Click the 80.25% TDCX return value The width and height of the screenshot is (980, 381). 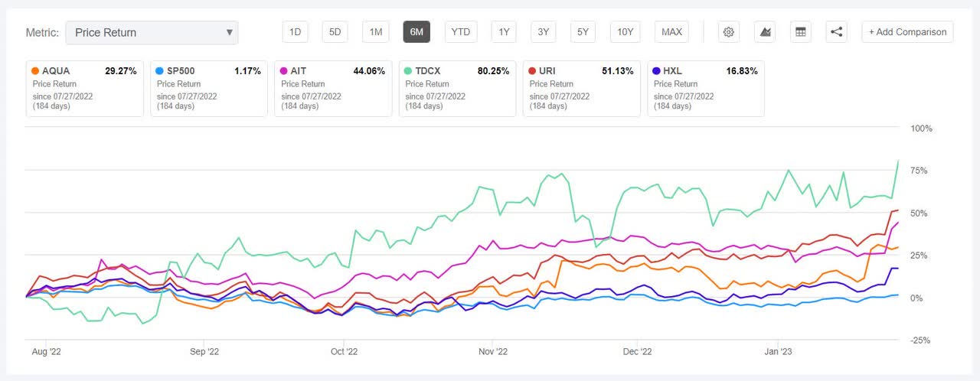point(493,71)
